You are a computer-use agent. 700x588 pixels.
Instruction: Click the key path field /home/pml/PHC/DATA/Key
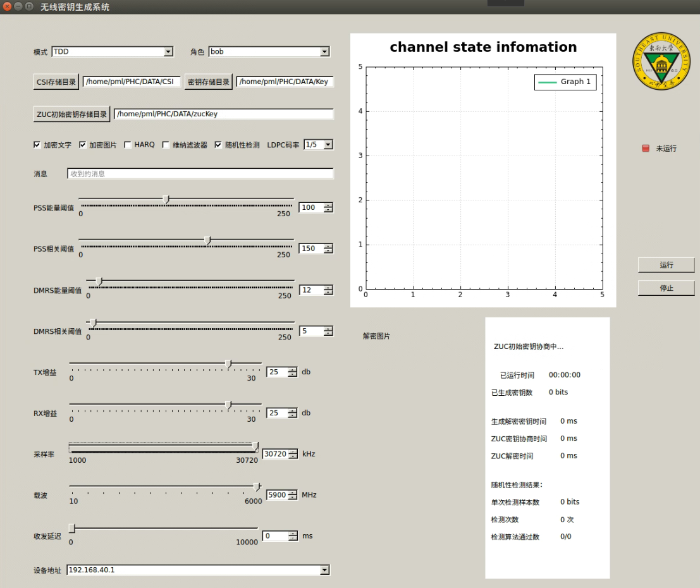[285, 82]
